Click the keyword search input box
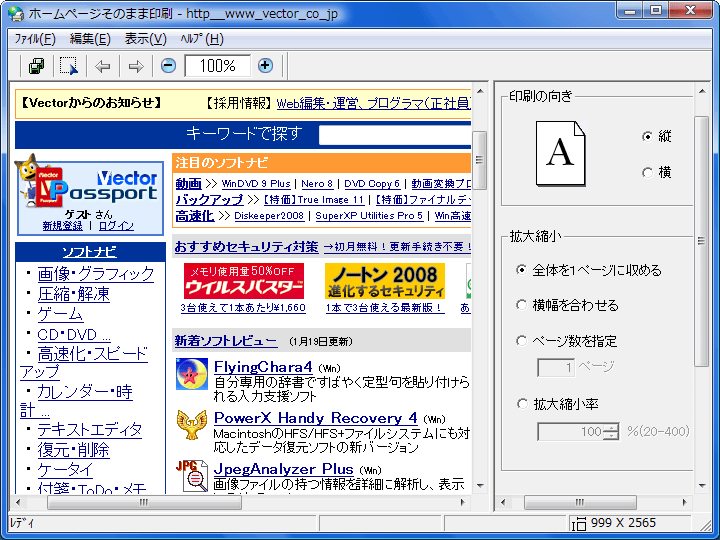The width and height of the screenshot is (720, 540). pos(395,135)
